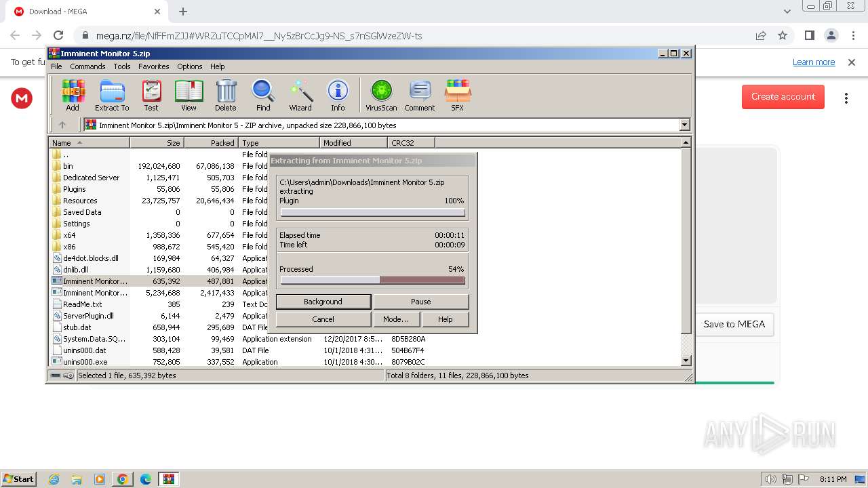
Task: Open a new Chrome tab
Action: point(183,12)
